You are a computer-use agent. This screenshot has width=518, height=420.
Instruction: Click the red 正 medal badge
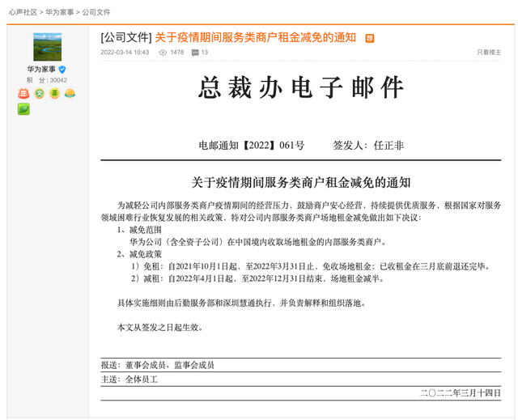[x=23, y=93]
